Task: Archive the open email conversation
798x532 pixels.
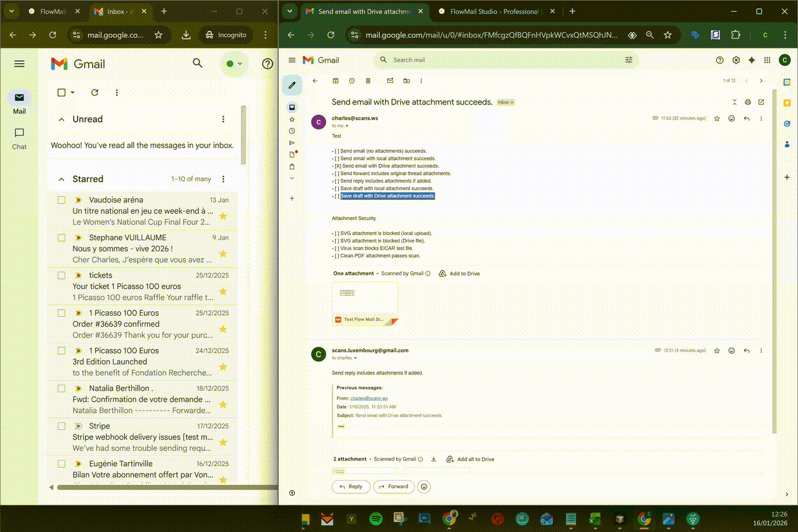Action: [335, 81]
